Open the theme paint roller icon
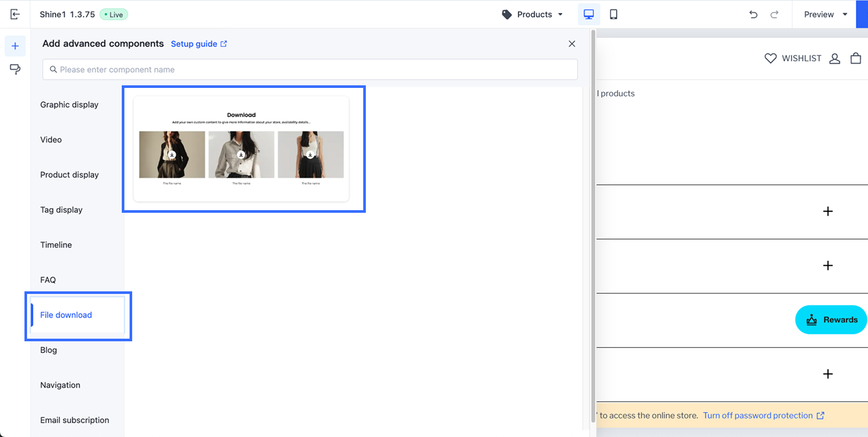868x437 pixels. click(x=15, y=69)
